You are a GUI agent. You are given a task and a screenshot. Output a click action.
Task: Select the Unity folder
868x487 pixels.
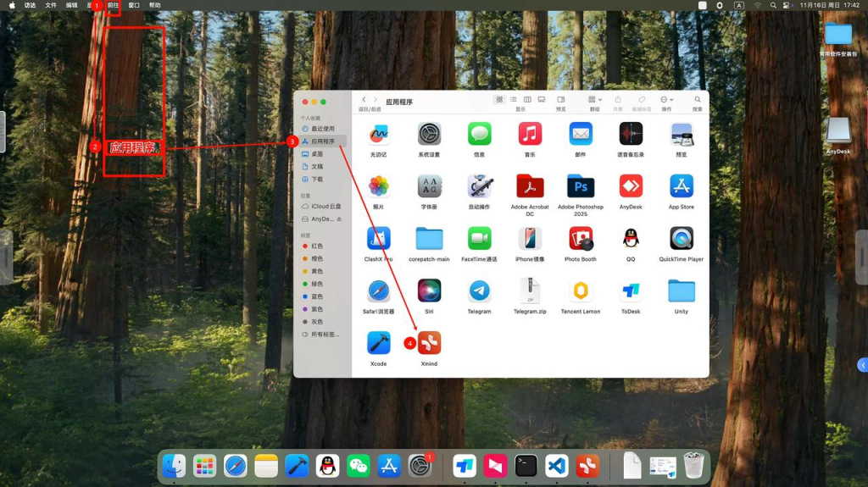pyautogui.click(x=682, y=291)
